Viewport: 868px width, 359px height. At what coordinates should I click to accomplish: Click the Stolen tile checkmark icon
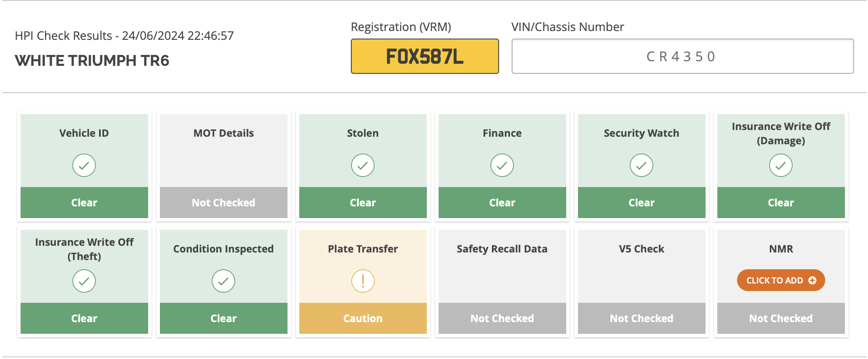(x=363, y=165)
